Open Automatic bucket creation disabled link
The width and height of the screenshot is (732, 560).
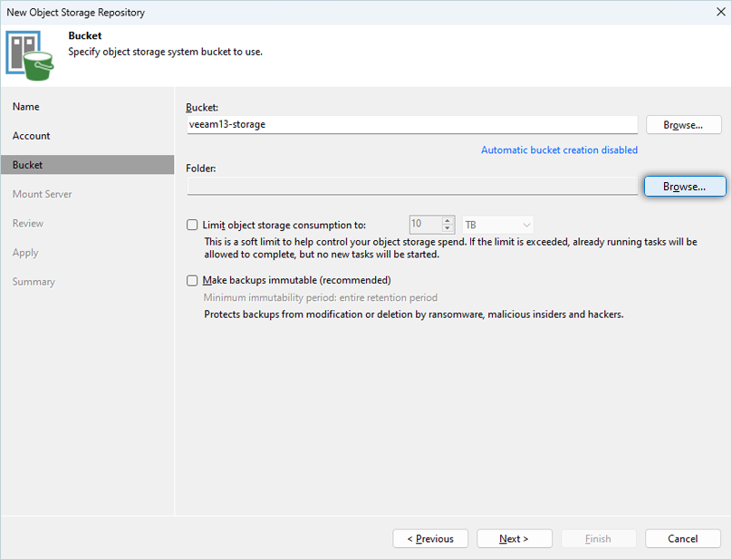click(559, 150)
